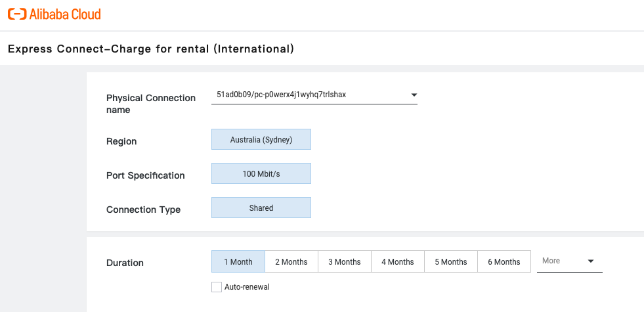Click the Express Connect page title
The width and height of the screenshot is (644, 312).
click(150, 49)
